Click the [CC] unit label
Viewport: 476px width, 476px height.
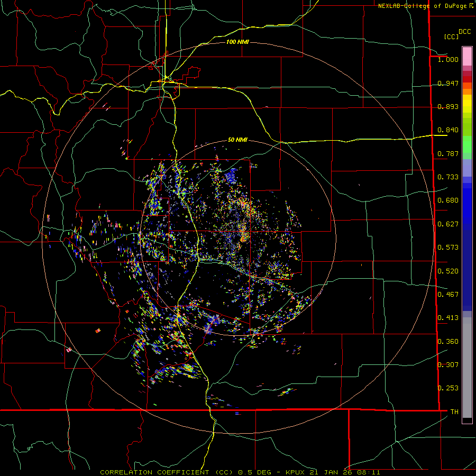[451, 36]
